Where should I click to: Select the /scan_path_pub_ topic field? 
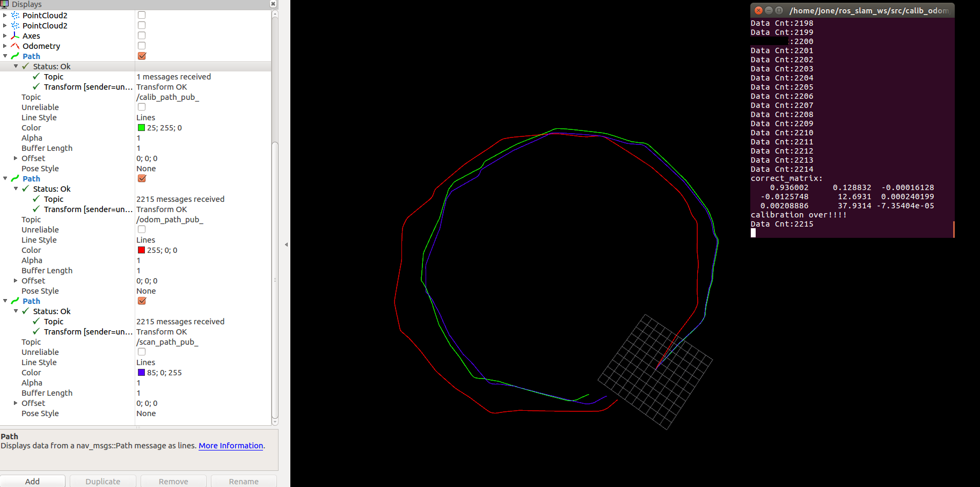pyautogui.click(x=203, y=342)
